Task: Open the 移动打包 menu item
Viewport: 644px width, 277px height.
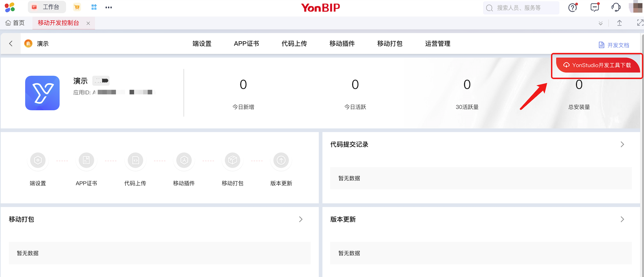Action: pos(390,44)
